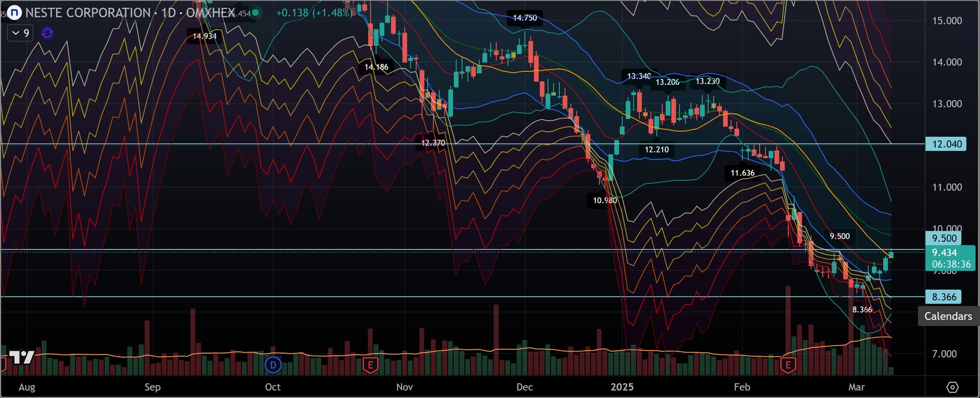980x398 pixels.
Task: Click the 14.750 pivot high label
Action: tap(525, 18)
